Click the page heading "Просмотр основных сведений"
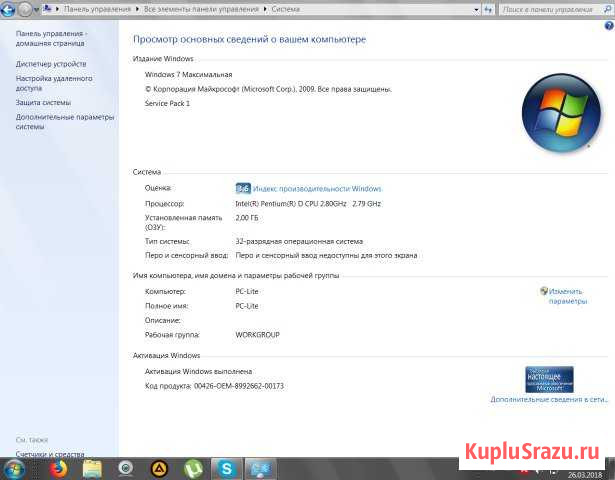This screenshot has height=480, width=615. point(249,39)
